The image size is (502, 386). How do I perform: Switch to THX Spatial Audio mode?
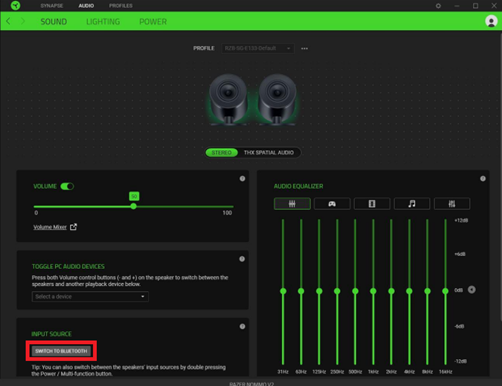pyautogui.click(x=269, y=152)
